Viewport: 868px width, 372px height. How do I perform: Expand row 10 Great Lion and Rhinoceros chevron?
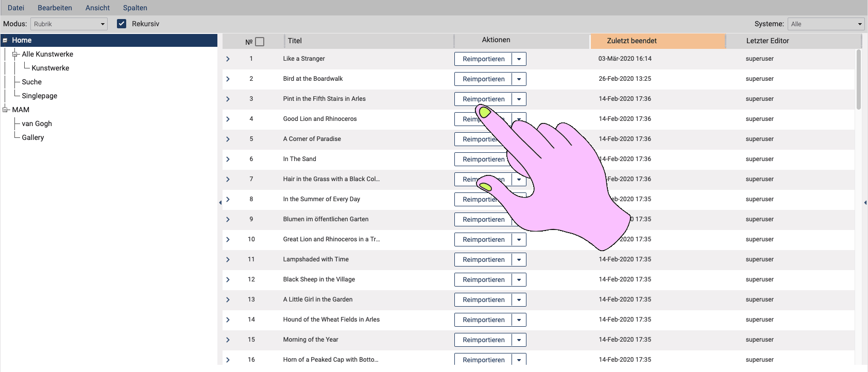(228, 239)
